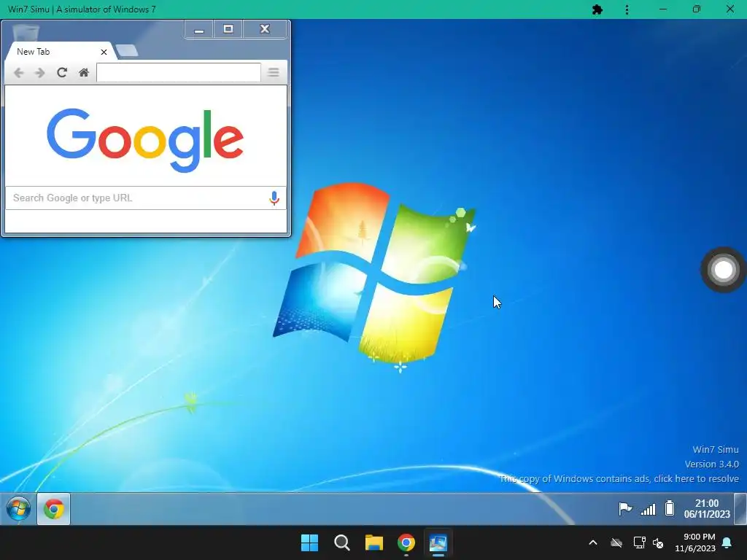Click the display network icon in system tray
Screen dimensions: 747x560
tap(639, 542)
